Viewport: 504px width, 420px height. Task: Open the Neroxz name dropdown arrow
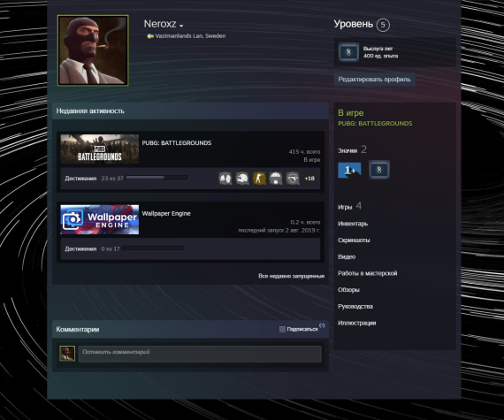click(181, 26)
